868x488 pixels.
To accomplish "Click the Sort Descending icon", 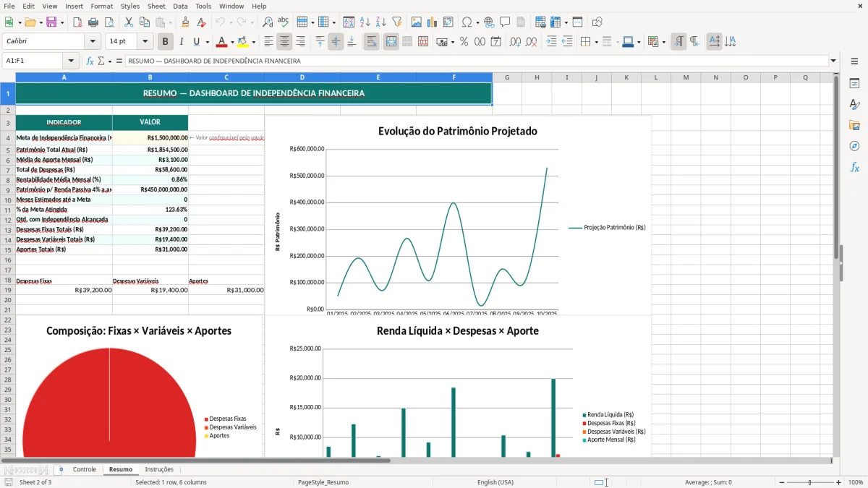I will (380, 22).
